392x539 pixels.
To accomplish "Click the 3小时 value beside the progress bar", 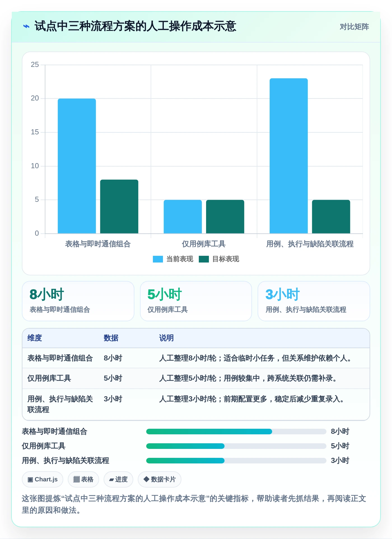I will click(x=340, y=461).
